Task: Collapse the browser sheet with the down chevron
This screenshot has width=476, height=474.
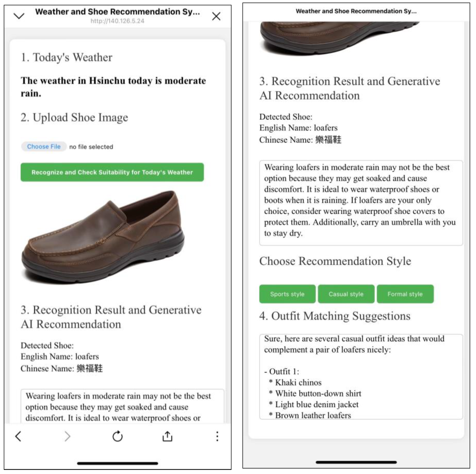Action: click(x=19, y=16)
